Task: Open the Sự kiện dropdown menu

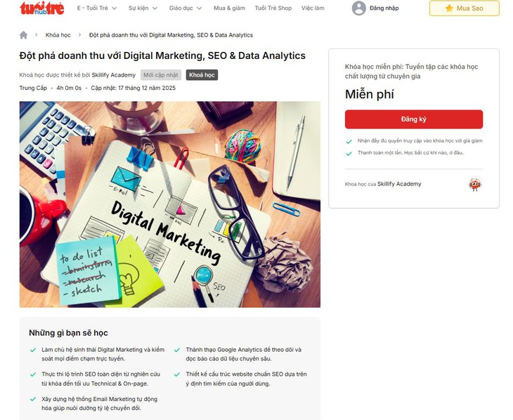Action: click(143, 8)
